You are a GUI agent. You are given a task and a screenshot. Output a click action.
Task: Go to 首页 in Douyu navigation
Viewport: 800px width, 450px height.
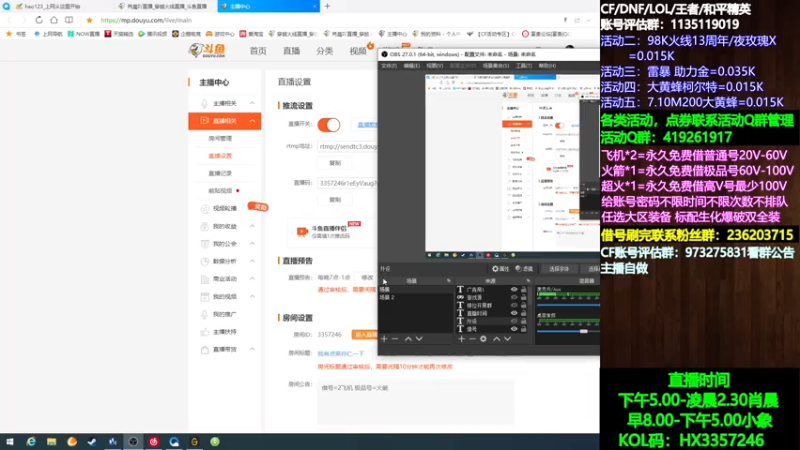[258, 51]
